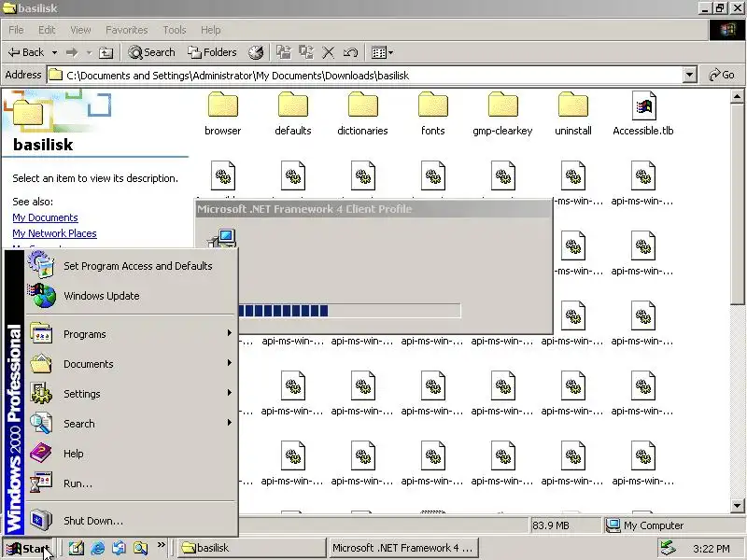Expand the Back history dropdown arrow
The image size is (747, 560).
point(55,52)
